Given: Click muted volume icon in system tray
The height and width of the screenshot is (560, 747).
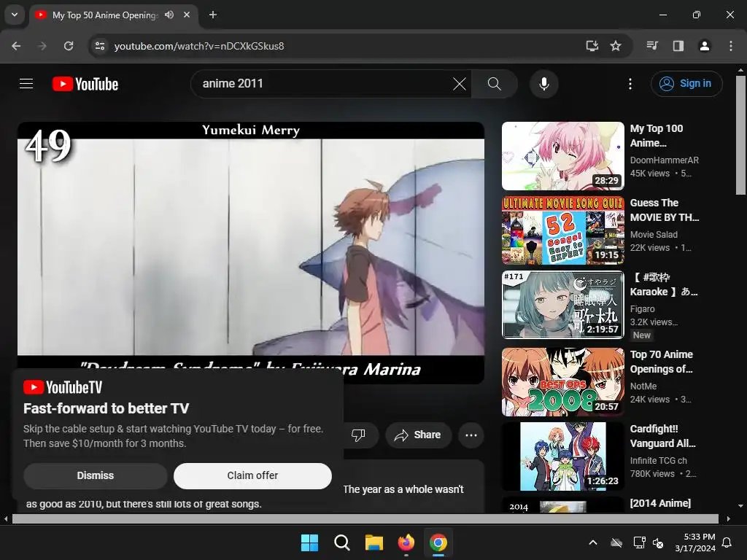Looking at the screenshot, I should [658, 542].
